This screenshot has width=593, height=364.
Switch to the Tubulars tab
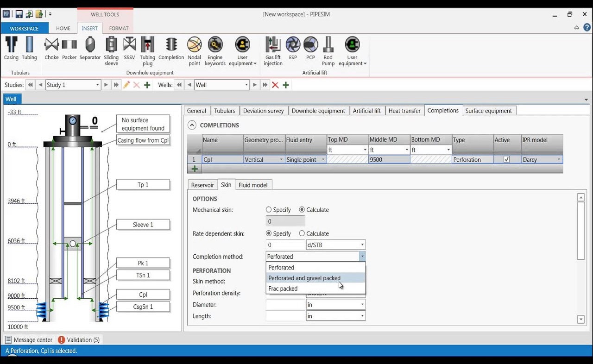point(225,111)
